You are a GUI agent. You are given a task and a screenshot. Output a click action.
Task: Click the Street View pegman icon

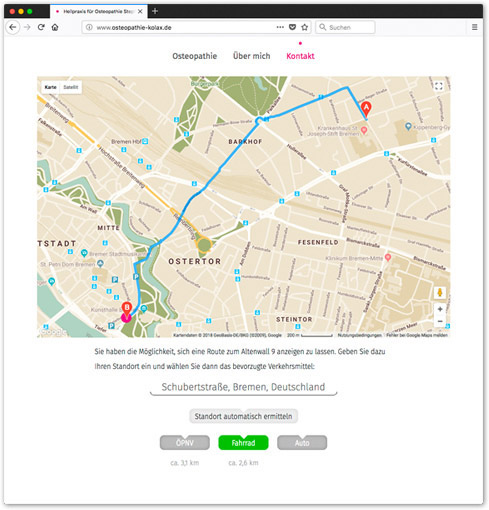click(440, 292)
